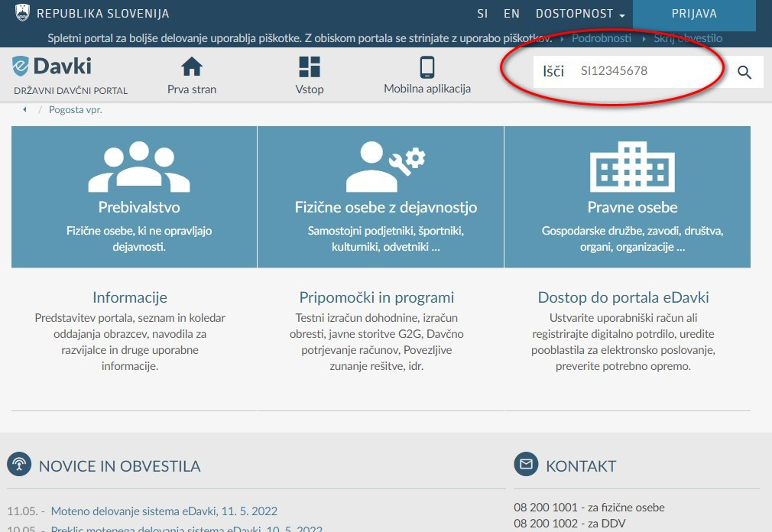
Task: Click the DRŽAVNI DAVČNI PORTAL subtitle
Action: click(x=70, y=90)
